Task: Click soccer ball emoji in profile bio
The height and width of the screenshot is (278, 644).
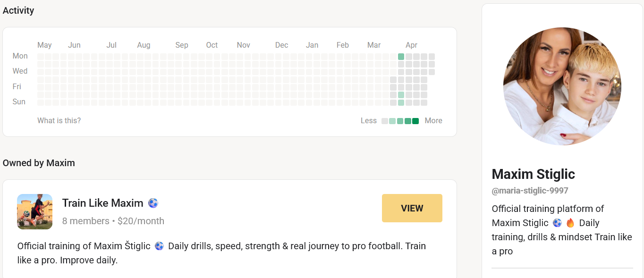Action: [557, 223]
